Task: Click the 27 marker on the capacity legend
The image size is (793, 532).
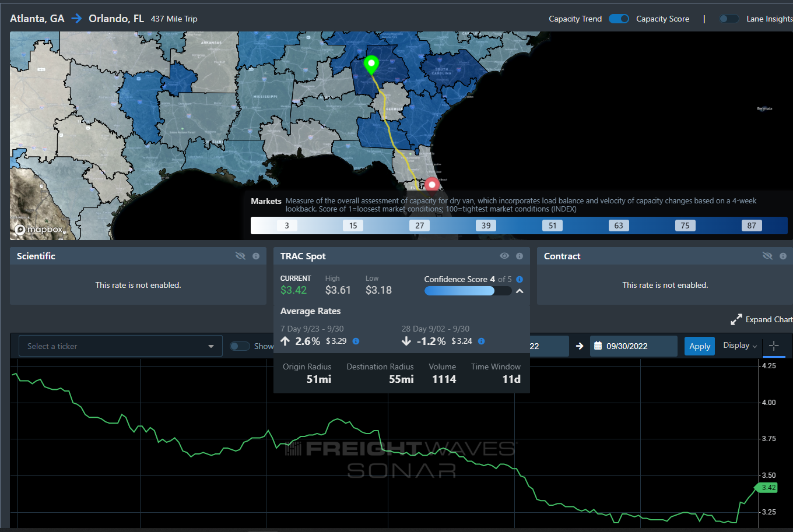Action: (419, 226)
